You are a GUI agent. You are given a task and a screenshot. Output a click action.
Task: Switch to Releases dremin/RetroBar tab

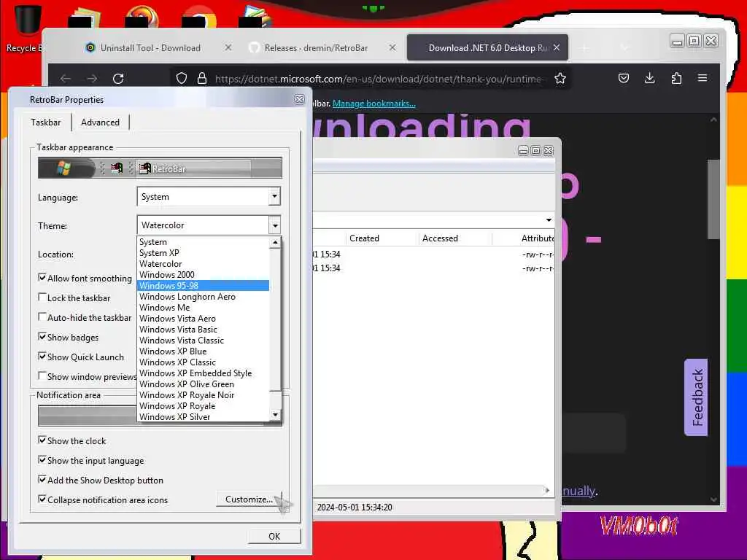(316, 47)
